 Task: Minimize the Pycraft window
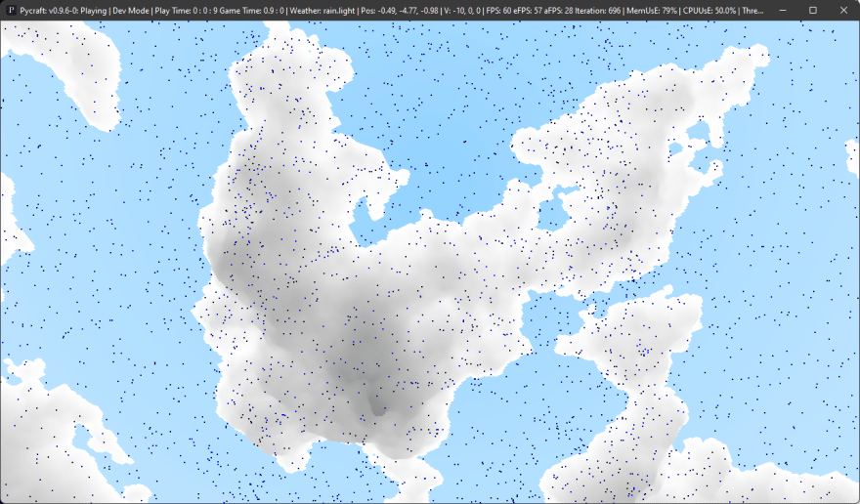[x=783, y=11]
